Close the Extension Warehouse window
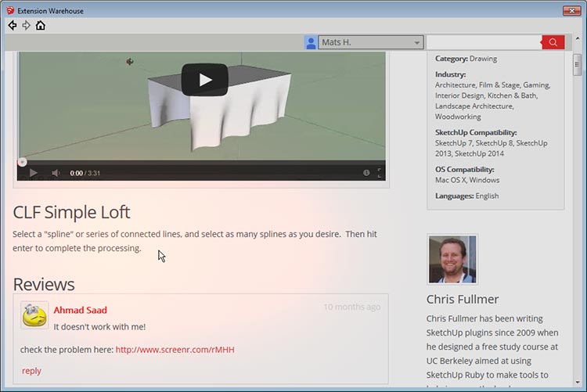 point(571,11)
